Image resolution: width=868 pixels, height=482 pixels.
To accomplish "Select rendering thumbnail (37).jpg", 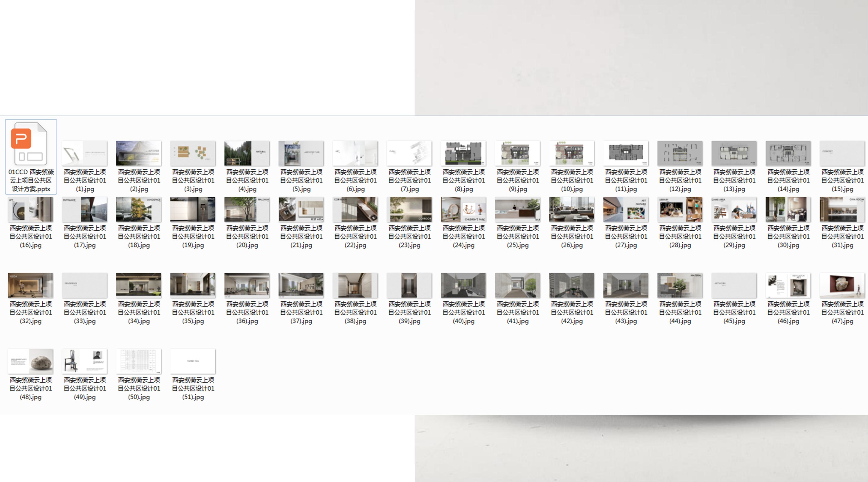I will click(301, 285).
